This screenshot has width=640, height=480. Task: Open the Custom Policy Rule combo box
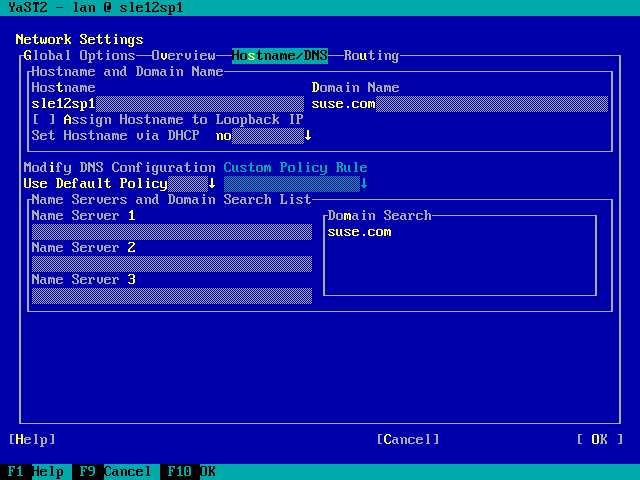tap(295, 184)
